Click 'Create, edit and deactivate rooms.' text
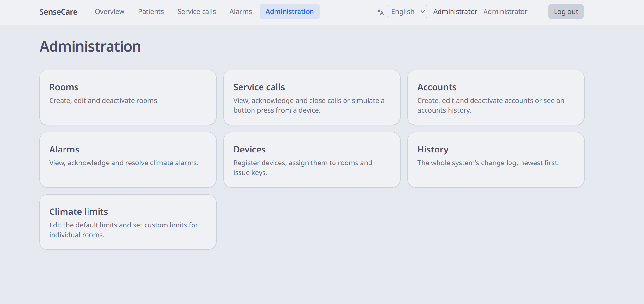Image resolution: width=644 pixels, height=304 pixels. (104, 101)
